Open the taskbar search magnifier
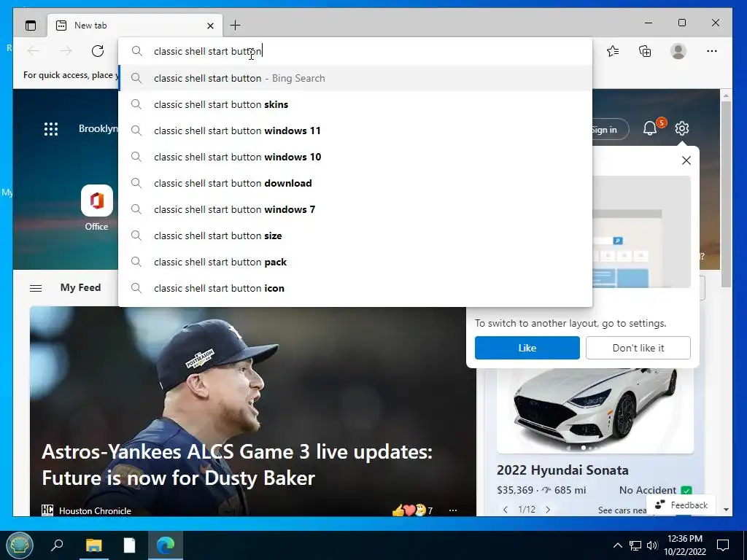This screenshot has width=747, height=560. [x=57, y=545]
